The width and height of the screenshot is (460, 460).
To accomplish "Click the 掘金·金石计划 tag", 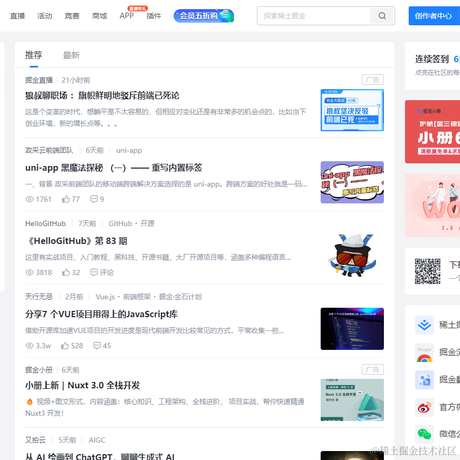I will pyautogui.click(x=180, y=297).
